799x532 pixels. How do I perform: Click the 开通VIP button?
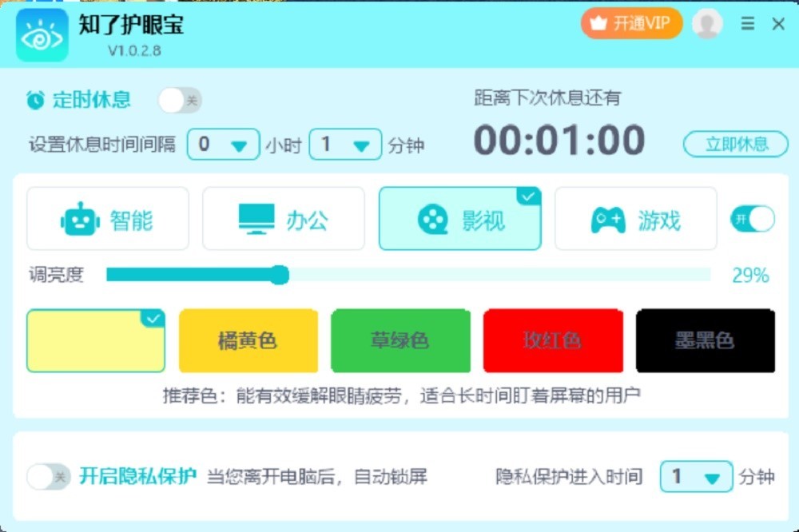pos(631,23)
